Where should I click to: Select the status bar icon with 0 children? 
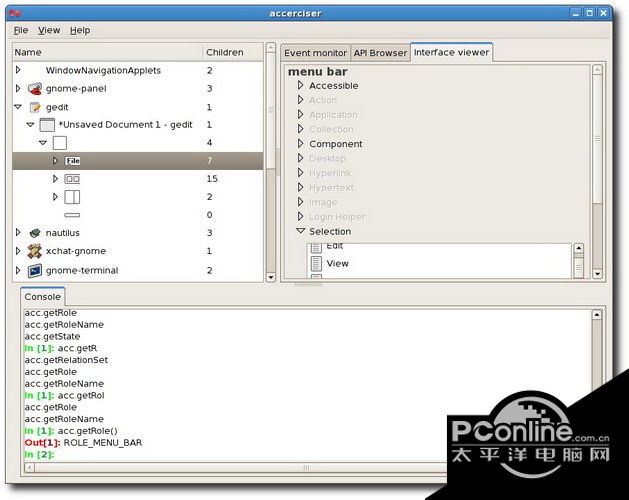click(72, 215)
